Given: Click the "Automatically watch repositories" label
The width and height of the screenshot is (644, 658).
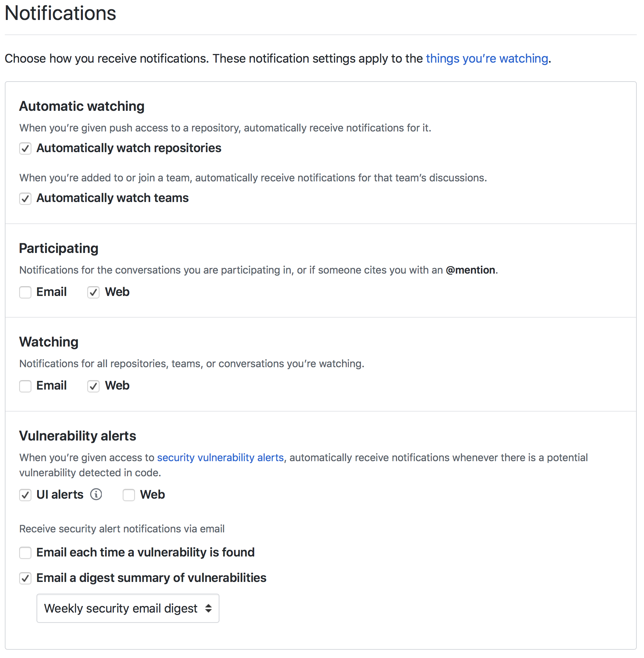Looking at the screenshot, I should [129, 148].
